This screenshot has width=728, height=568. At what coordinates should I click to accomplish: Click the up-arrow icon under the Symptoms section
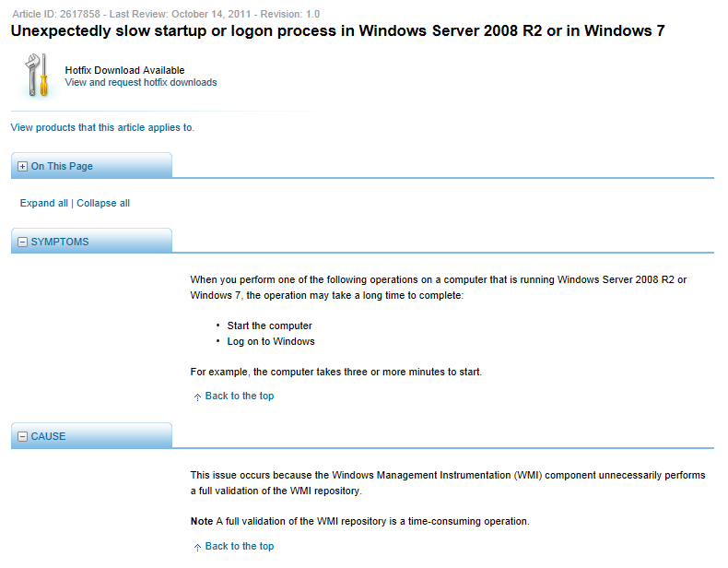click(x=197, y=396)
